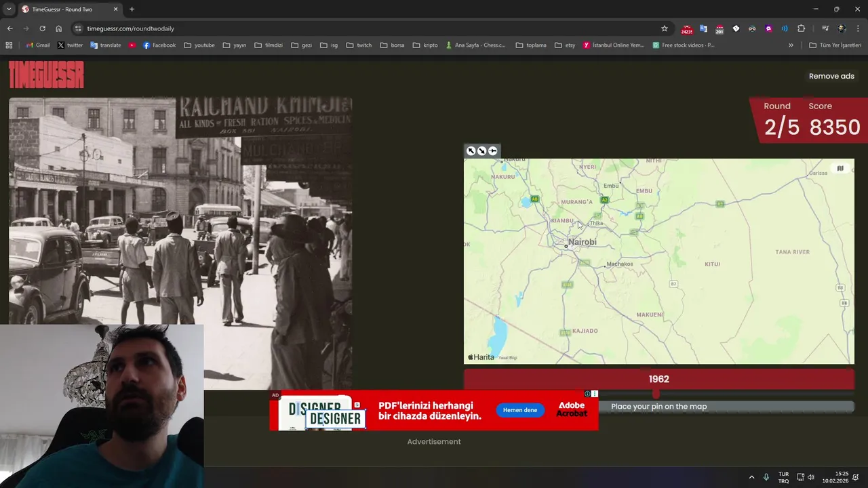
Task: Open the 201 counter extension icon
Action: point(719,28)
